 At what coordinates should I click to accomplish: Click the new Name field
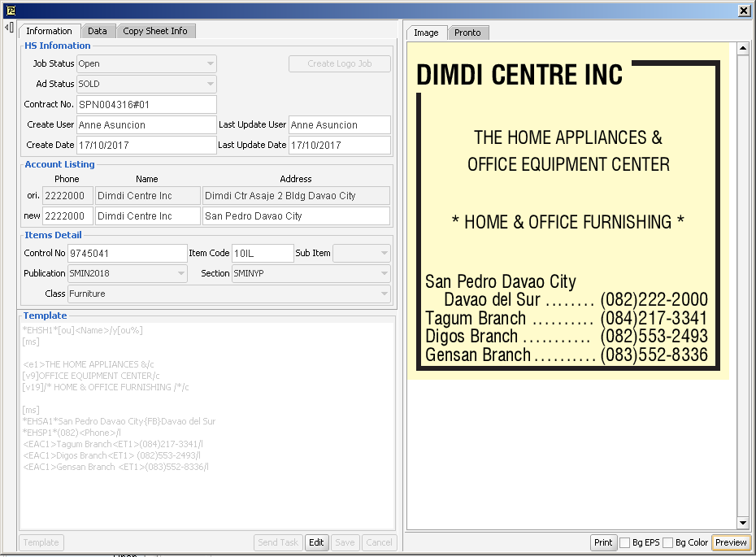click(x=147, y=216)
